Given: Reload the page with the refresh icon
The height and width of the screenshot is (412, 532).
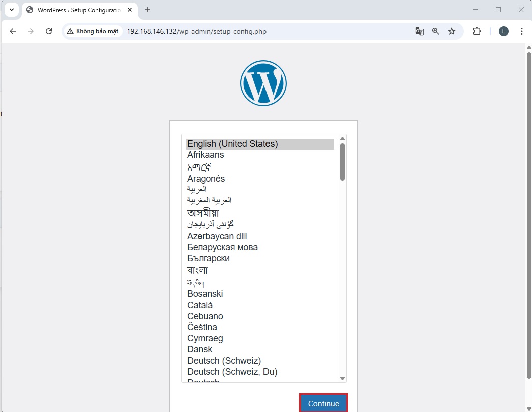Looking at the screenshot, I should click(x=49, y=31).
